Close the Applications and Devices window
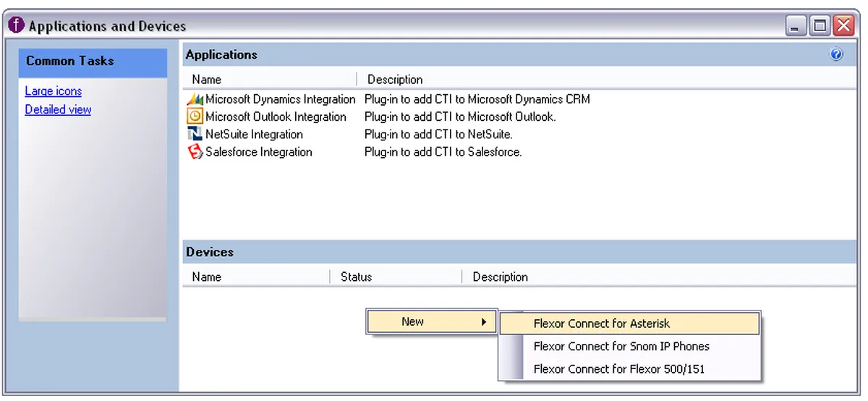868x401 pixels. pyautogui.click(x=843, y=27)
